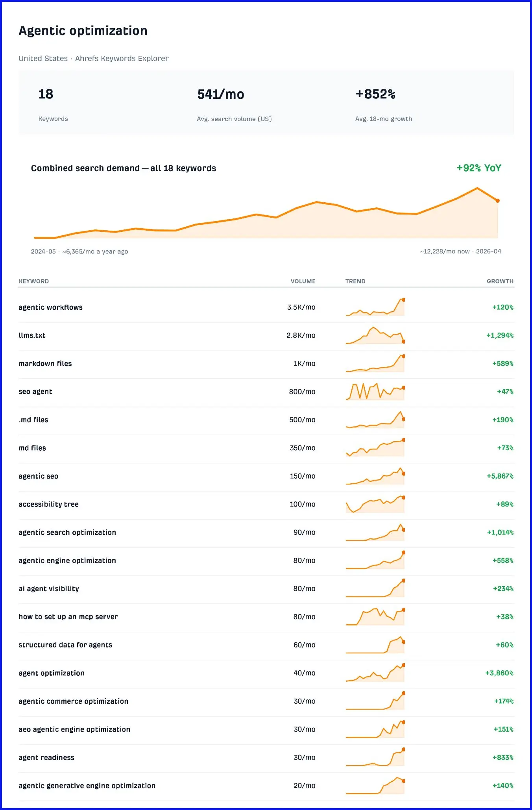The width and height of the screenshot is (532, 810).
Task: Click the '+3,860%' growth value
Action: [499, 673]
